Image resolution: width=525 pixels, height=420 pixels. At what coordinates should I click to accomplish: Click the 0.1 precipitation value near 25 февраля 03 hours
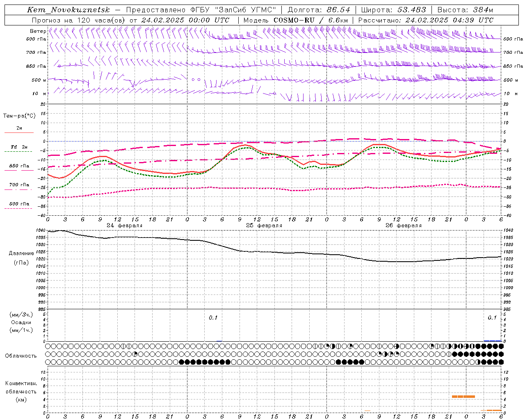213,317
